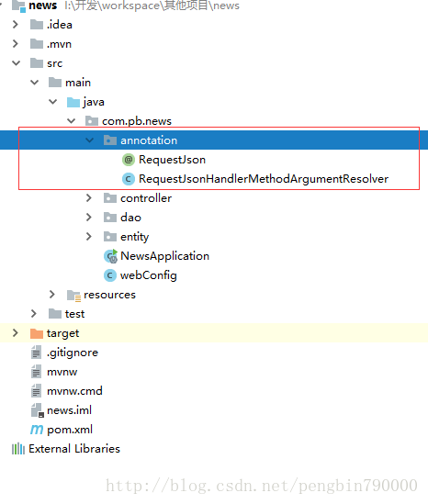This screenshot has height=504, width=428.
Task: Click the RequestJson annotation @ icon
Action: click(129, 160)
